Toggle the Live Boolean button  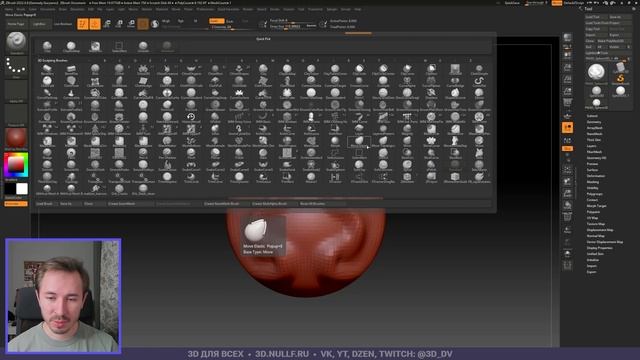tap(63, 24)
